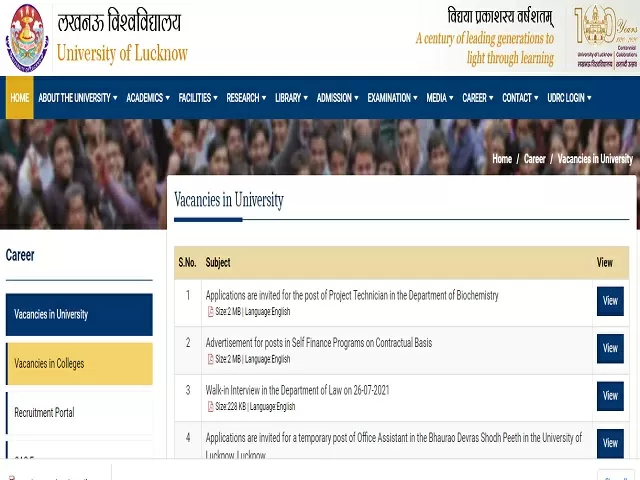View the Walk-in Interview Law notice
640x480 pixels.
click(610, 396)
